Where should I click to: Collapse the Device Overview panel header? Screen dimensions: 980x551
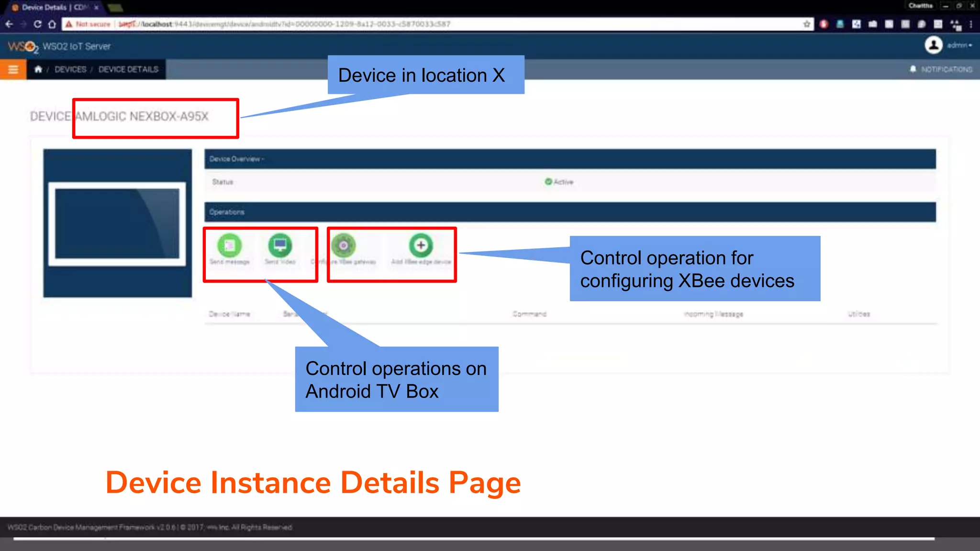570,159
